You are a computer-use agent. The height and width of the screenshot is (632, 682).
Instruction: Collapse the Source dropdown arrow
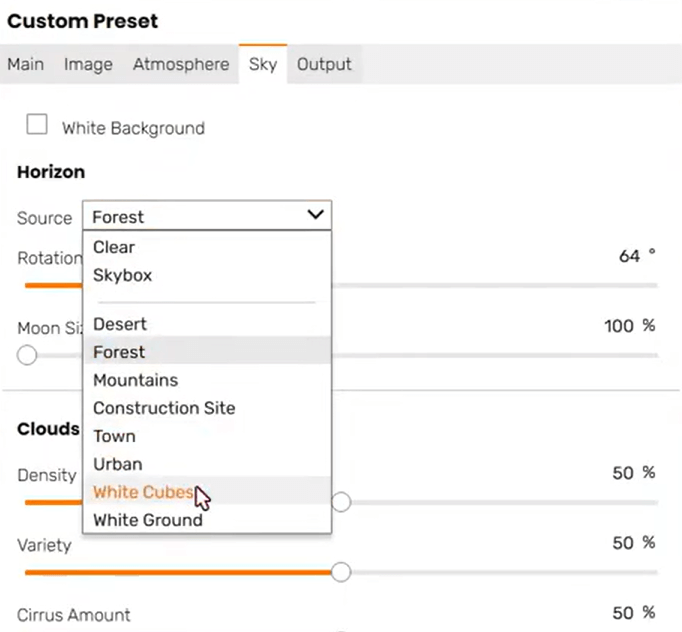tap(315, 215)
